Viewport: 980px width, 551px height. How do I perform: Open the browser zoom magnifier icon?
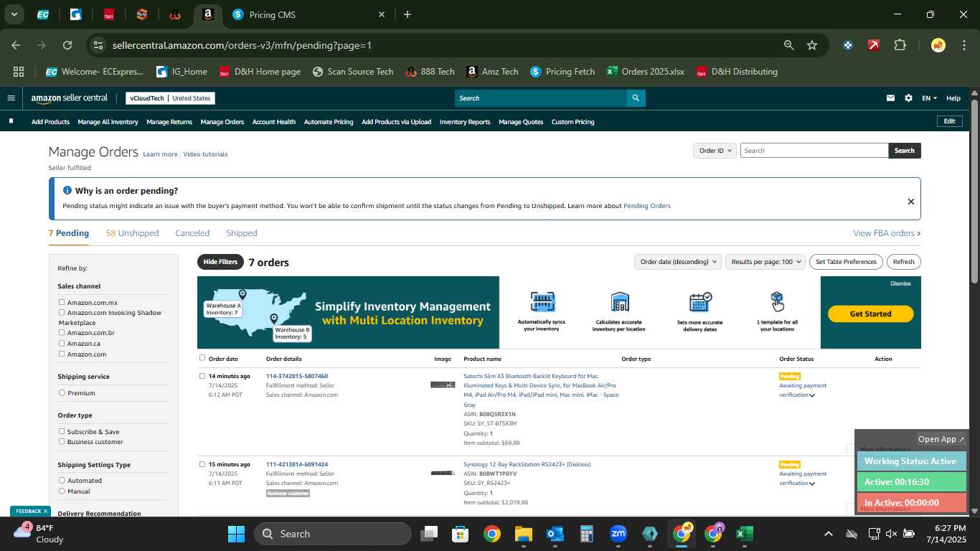pyautogui.click(x=788, y=45)
